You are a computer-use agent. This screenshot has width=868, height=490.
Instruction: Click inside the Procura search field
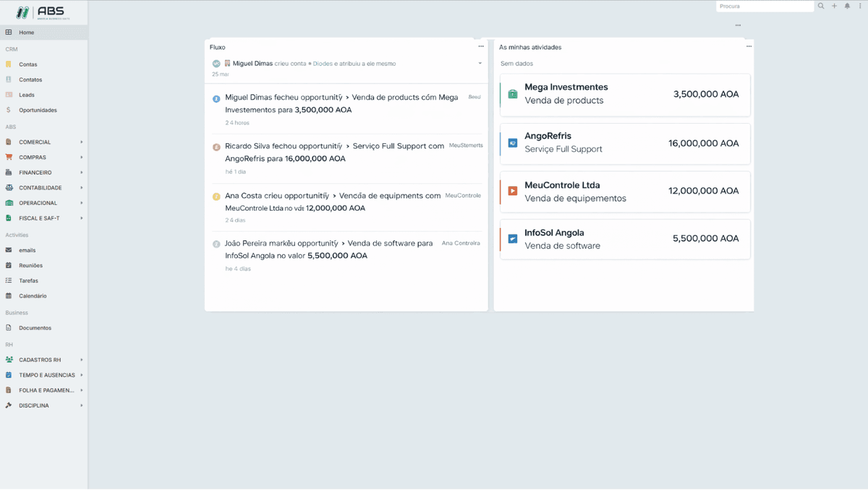[x=765, y=6]
